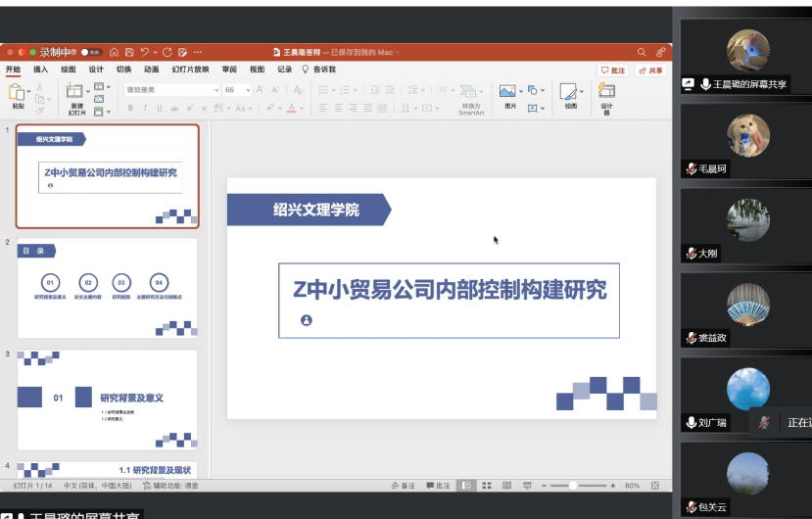Open the Insert (插入) ribbon tab
This screenshot has height=519, width=812.
[x=40, y=70]
